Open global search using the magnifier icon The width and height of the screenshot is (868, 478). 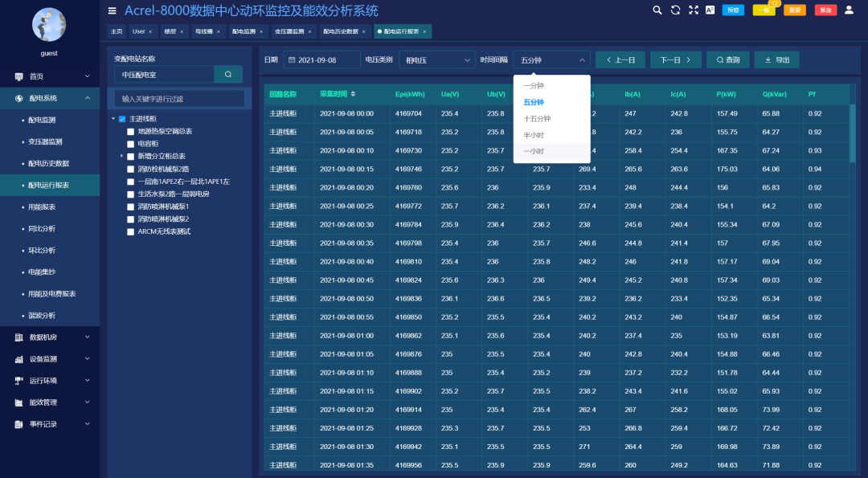[657, 10]
